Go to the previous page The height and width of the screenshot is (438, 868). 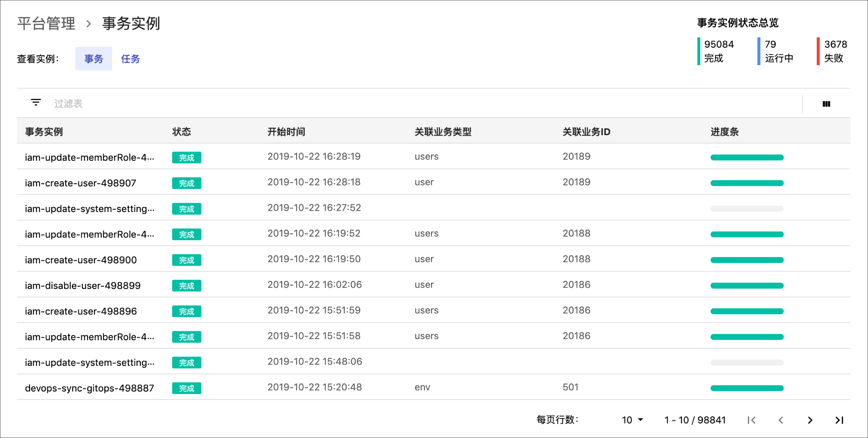(781, 420)
